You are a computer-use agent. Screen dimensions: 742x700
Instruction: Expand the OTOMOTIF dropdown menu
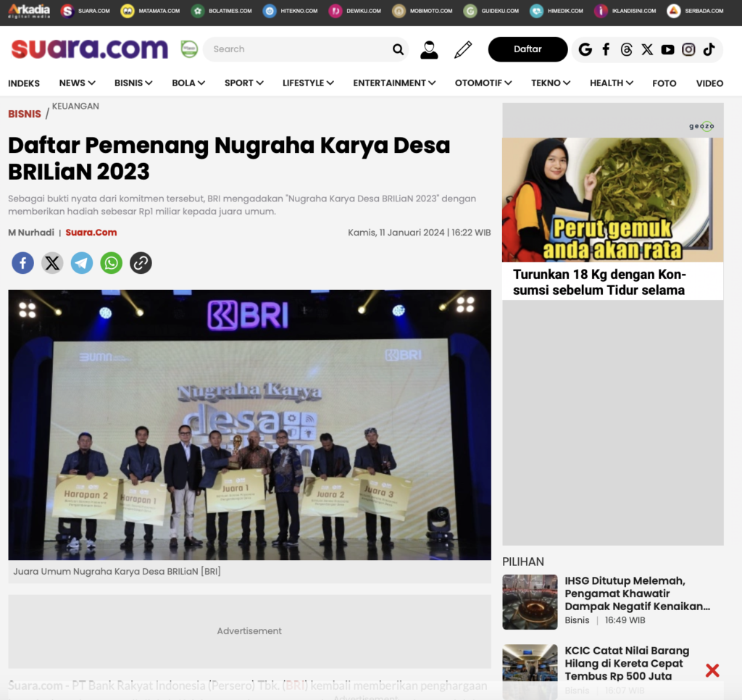[x=483, y=83]
